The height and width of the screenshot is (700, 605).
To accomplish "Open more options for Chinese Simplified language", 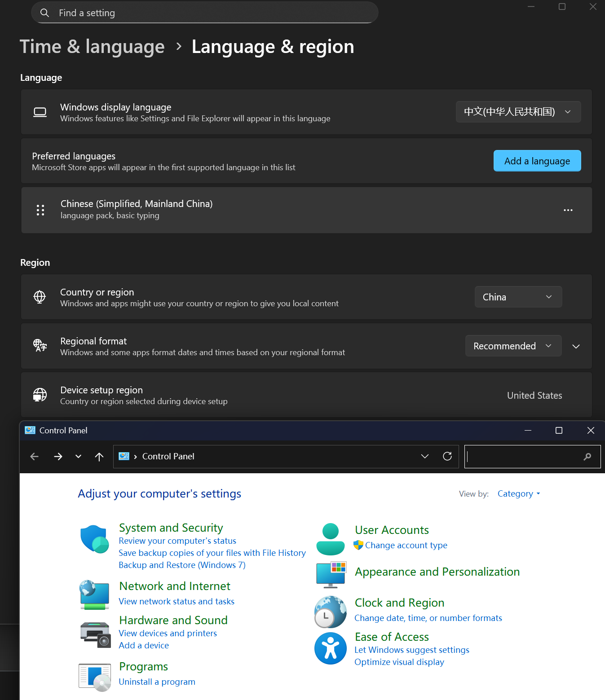I will tap(568, 210).
